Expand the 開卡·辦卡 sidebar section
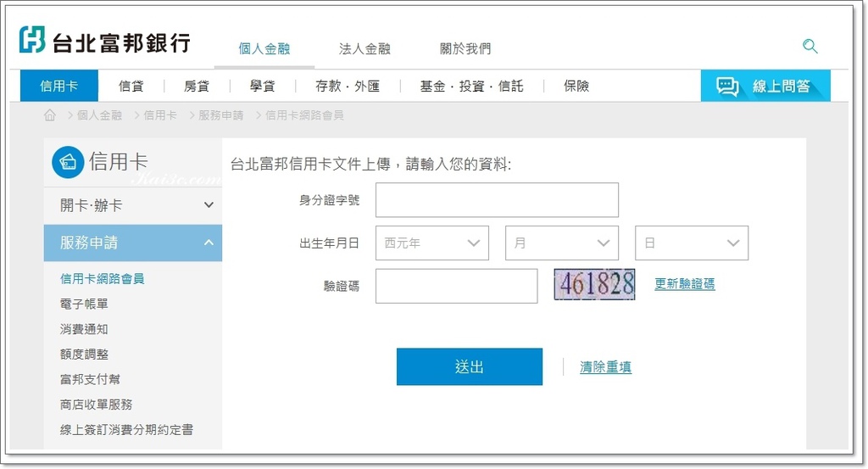The image size is (868, 469). (x=133, y=205)
